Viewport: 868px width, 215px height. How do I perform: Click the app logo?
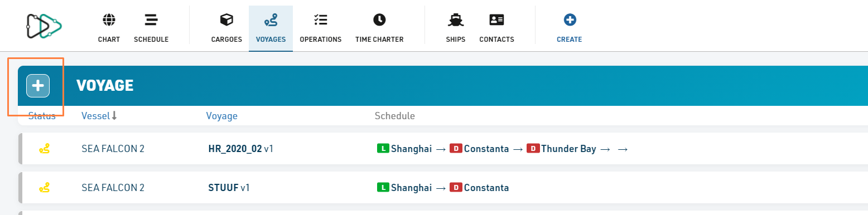(44, 26)
